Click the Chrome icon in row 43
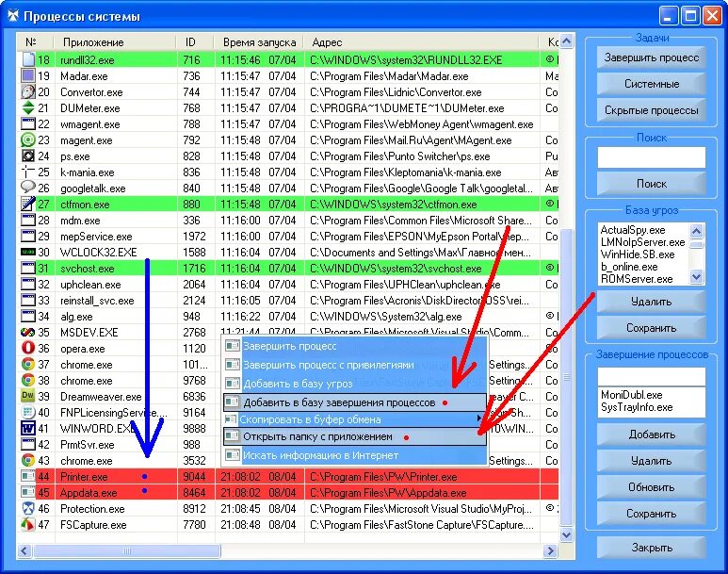Viewport: 728px width, 574px height. (x=28, y=460)
